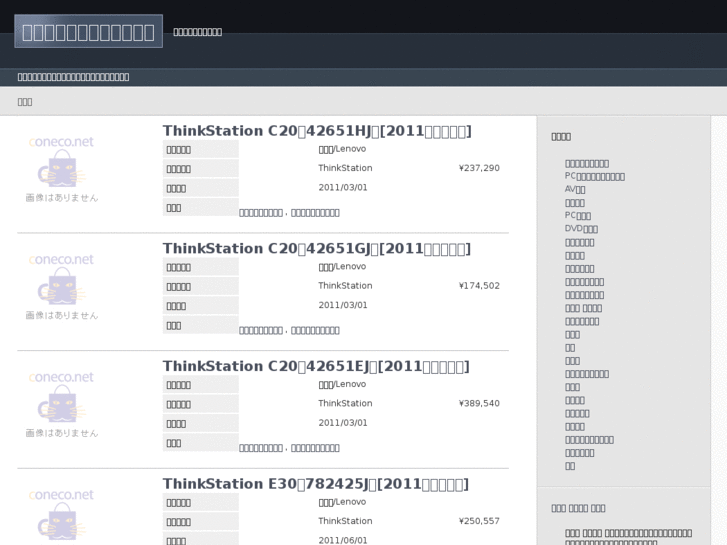
Task: Follow the Lenovo maker link for 42651HJ
Action: pos(342,149)
